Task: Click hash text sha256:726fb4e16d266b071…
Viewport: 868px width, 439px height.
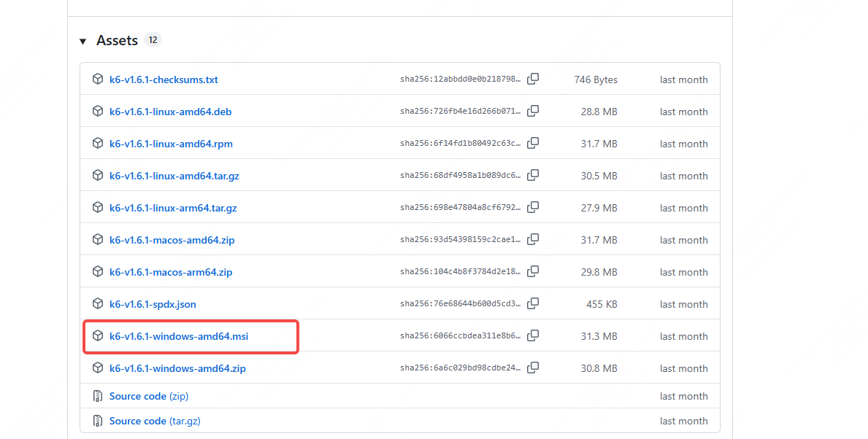Action: (461, 111)
